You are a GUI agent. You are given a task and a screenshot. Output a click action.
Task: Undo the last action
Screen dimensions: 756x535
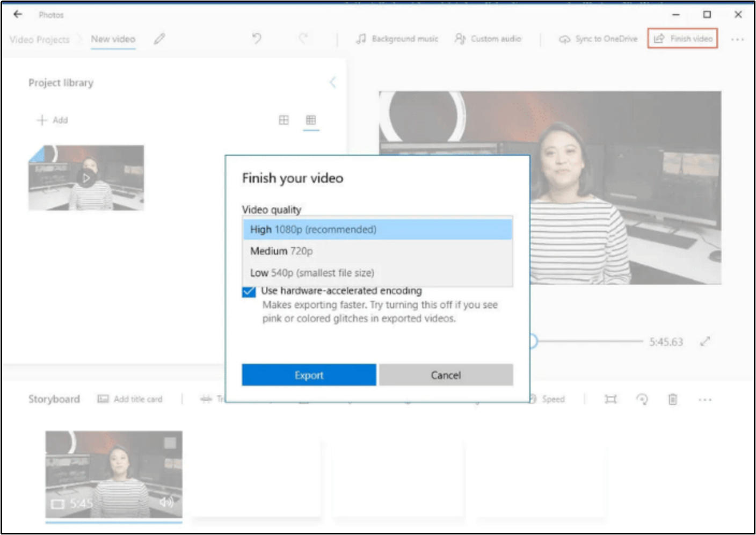(x=257, y=38)
